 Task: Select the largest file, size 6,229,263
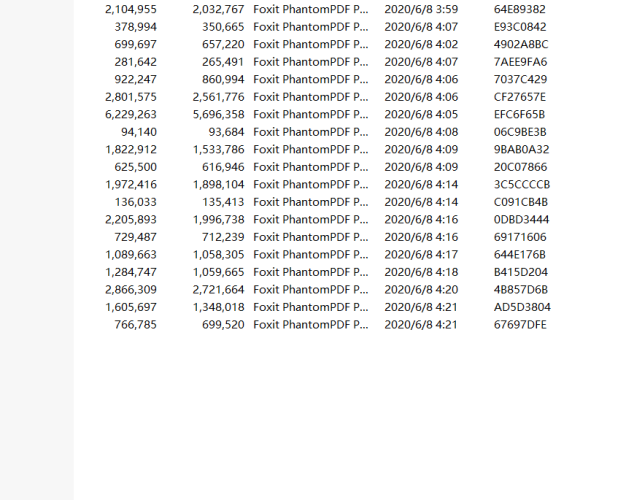[131, 114]
